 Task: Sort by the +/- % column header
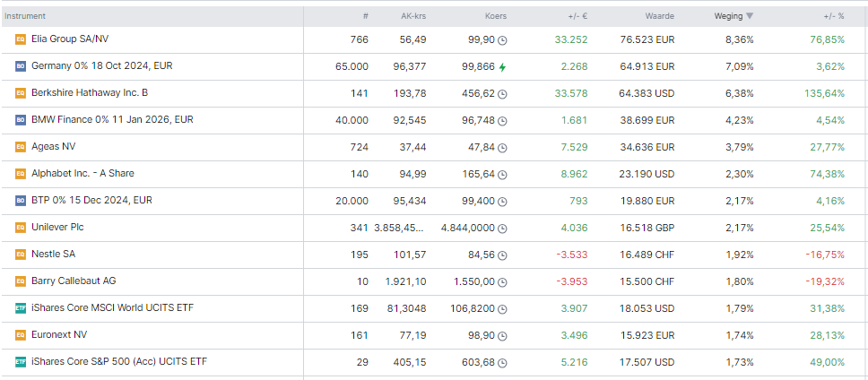tap(834, 16)
